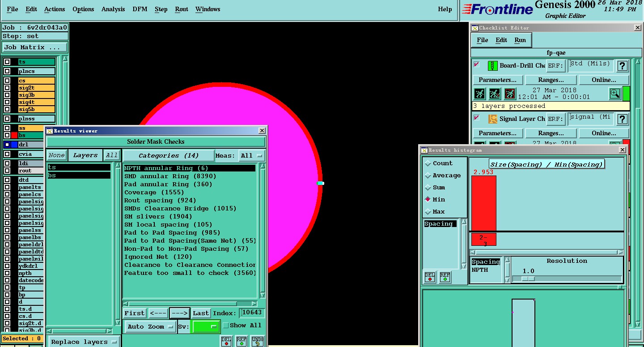
Task: Open help for Board-Drill Checks
Action: [x=622, y=66]
